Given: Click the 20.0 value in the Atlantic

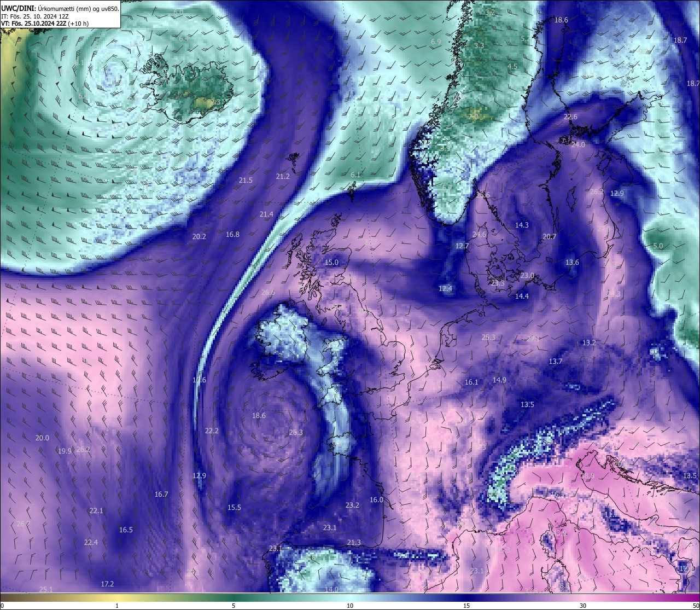Looking at the screenshot, I should [x=42, y=438].
